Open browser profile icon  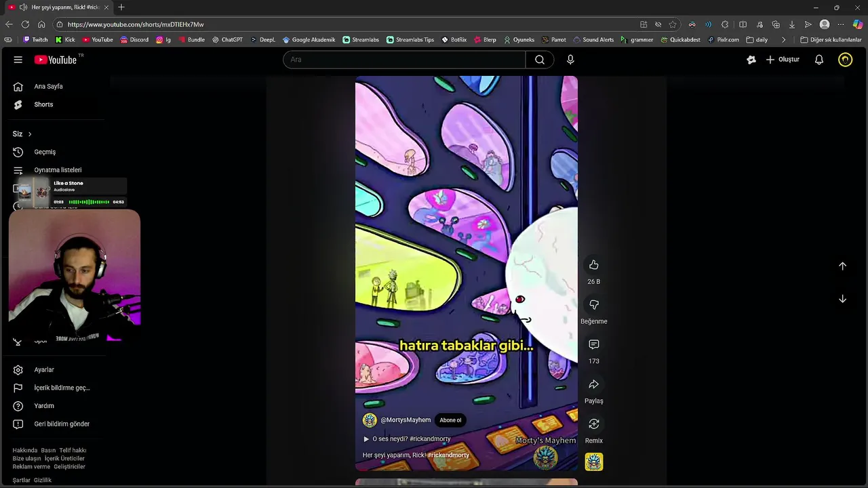click(825, 24)
